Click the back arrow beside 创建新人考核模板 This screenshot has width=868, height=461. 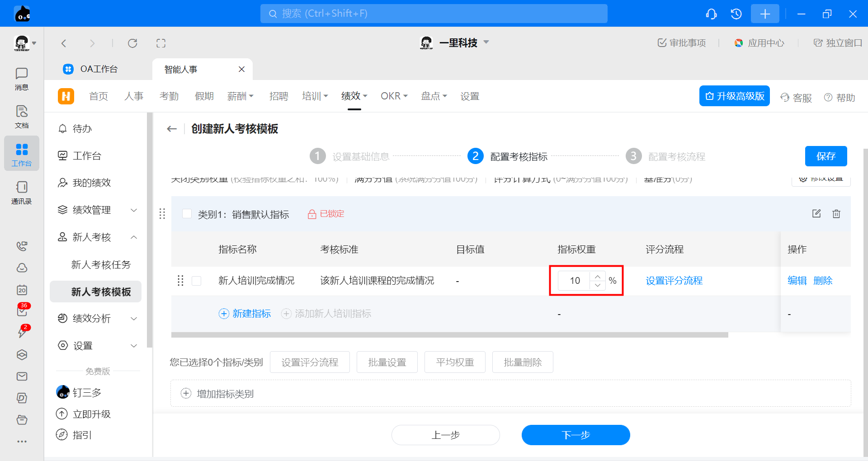click(x=172, y=129)
